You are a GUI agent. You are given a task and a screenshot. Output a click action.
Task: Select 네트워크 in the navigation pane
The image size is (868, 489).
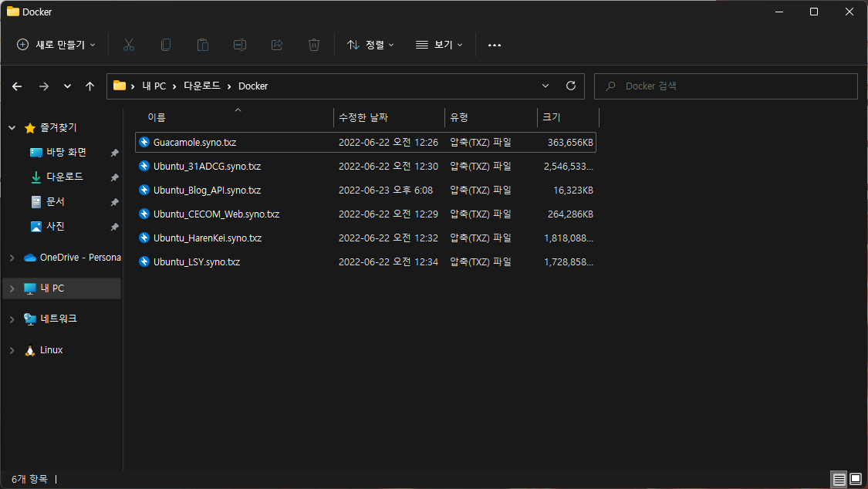[x=58, y=319]
